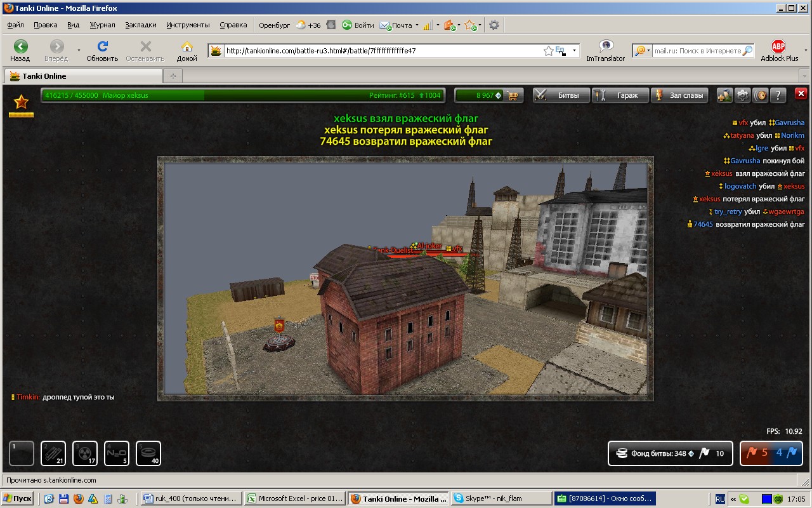Select the Tanki Online browser tab

[x=82, y=76]
